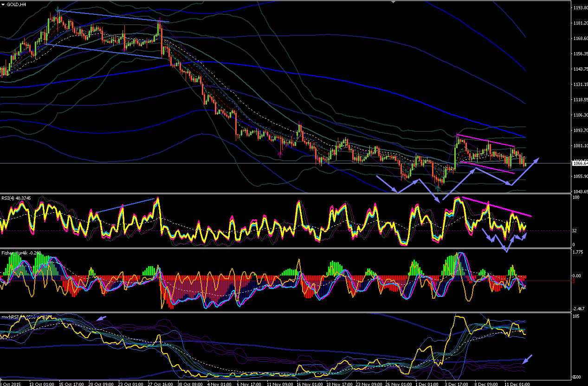Viewport: 588px width, 386px height.
Task: Open the triangle menu beside GOLD,H4
Action: click(3, 4)
